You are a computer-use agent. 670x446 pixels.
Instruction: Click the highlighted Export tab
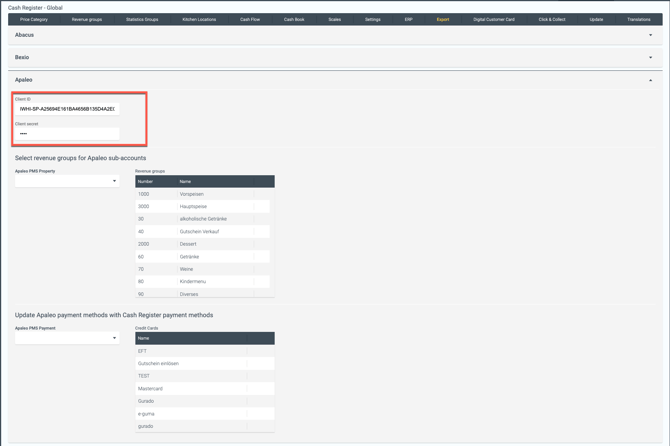point(443,19)
